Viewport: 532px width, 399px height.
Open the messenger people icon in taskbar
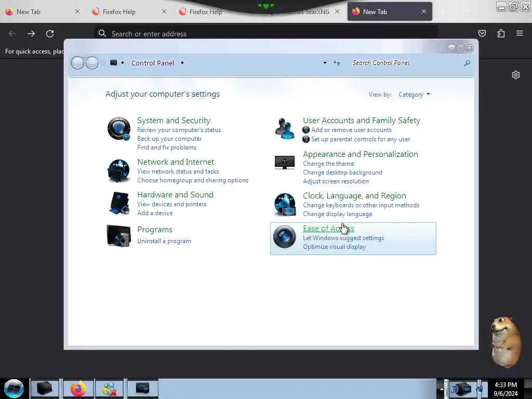pyautogui.click(x=110, y=389)
